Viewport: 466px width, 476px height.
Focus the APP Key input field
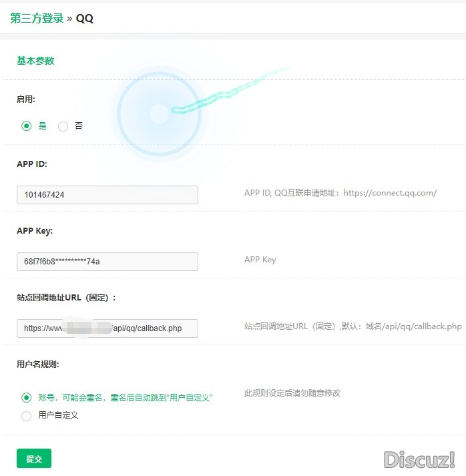pyautogui.click(x=107, y=262)
